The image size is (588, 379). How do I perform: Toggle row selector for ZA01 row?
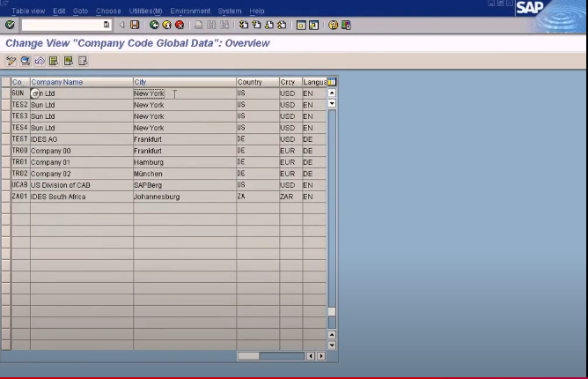(6, 197)
